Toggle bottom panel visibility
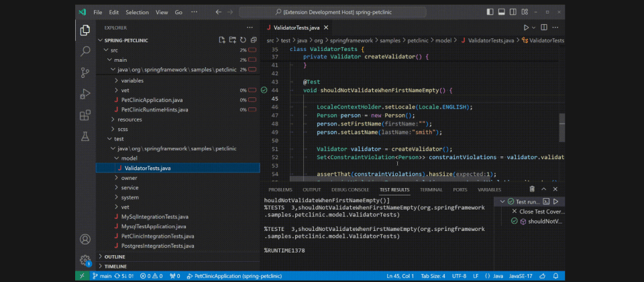The width and height of the screenshot is (644, 282). coord(502,12)
